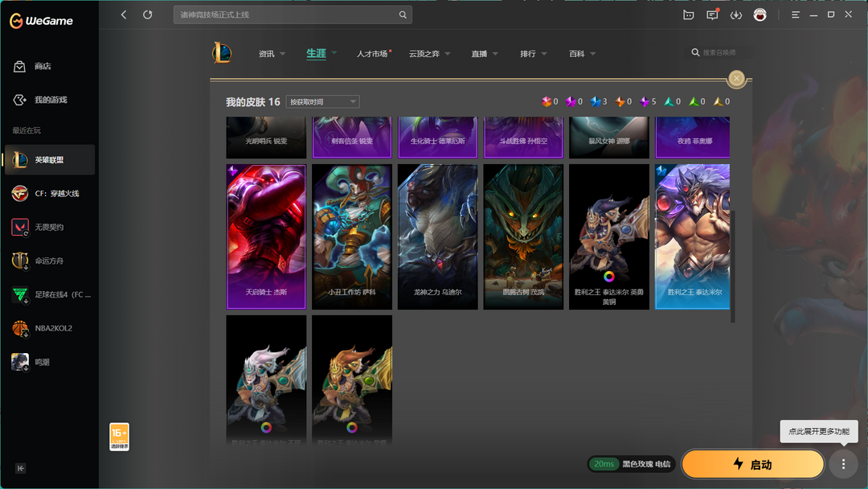
Task: Open the messages icon with red dot
Action: click(712, 15)
